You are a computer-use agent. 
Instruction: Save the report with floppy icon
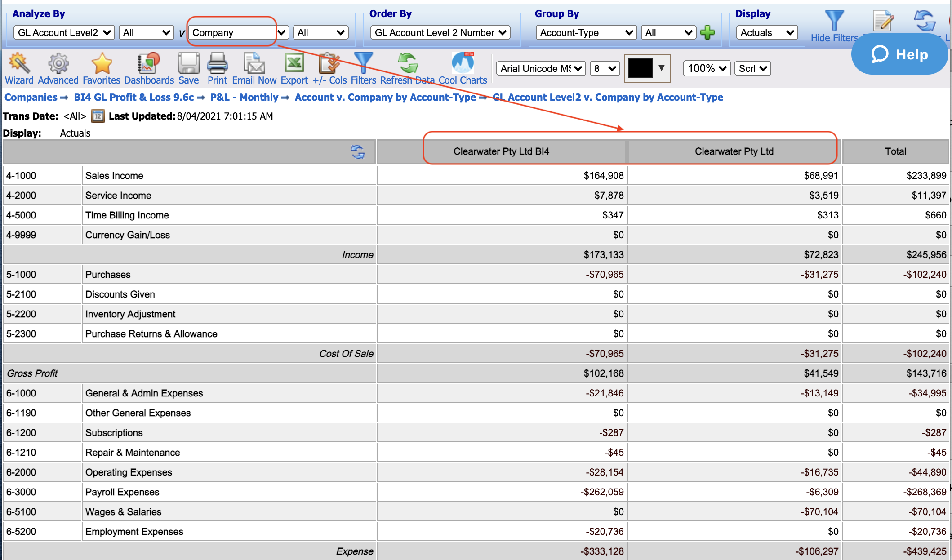[x=188, y=68]
